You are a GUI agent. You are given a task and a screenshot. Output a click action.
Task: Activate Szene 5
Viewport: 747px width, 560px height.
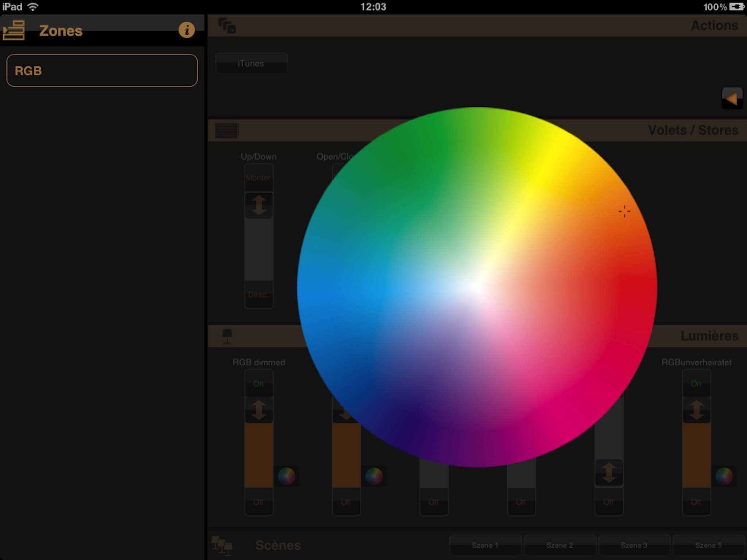point(708,545)
